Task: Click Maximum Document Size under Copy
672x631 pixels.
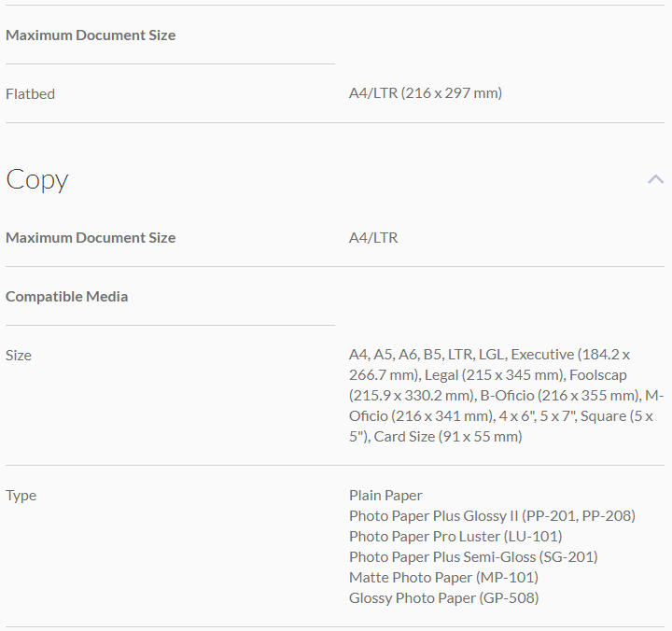Action: pyautogui.click(x=91, y=238)
